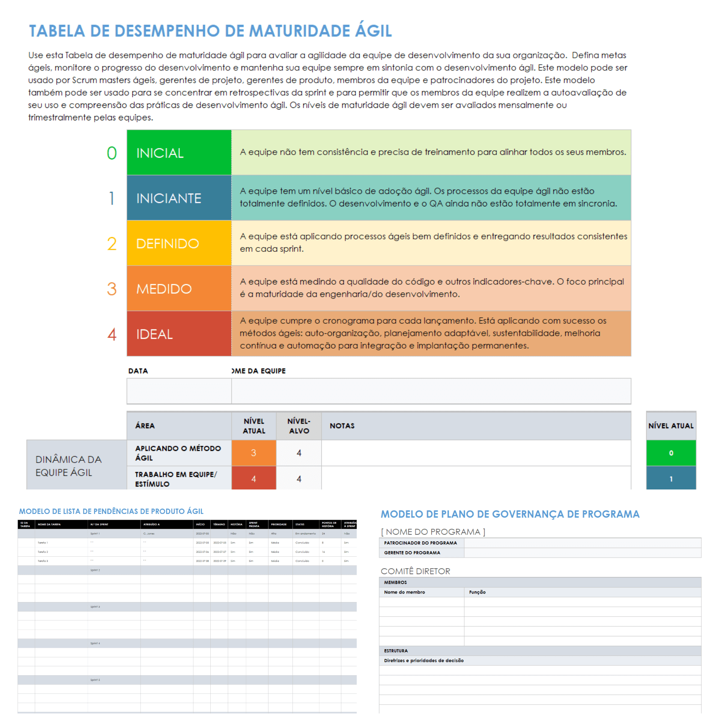Click the 'Sprint 5' row in backlog
This screenshot has height=728, width=728.
187,680
